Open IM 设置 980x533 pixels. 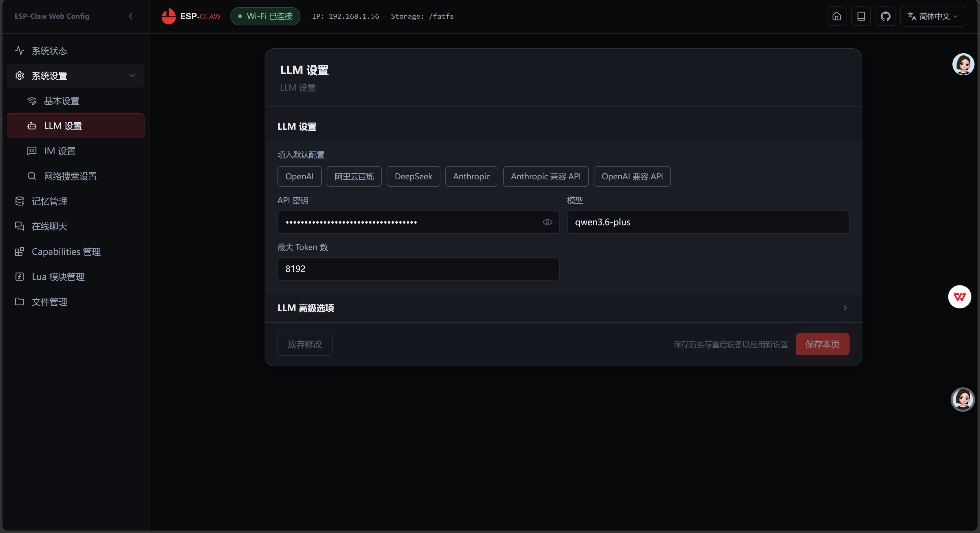pyautogui.click(x=75, y=151)
